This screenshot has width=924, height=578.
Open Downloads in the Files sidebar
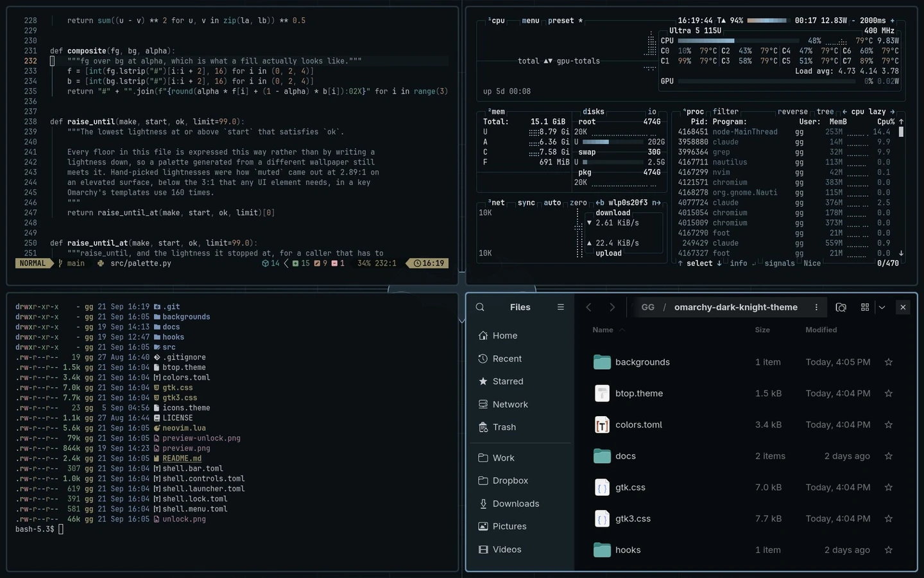pos(520,504)
